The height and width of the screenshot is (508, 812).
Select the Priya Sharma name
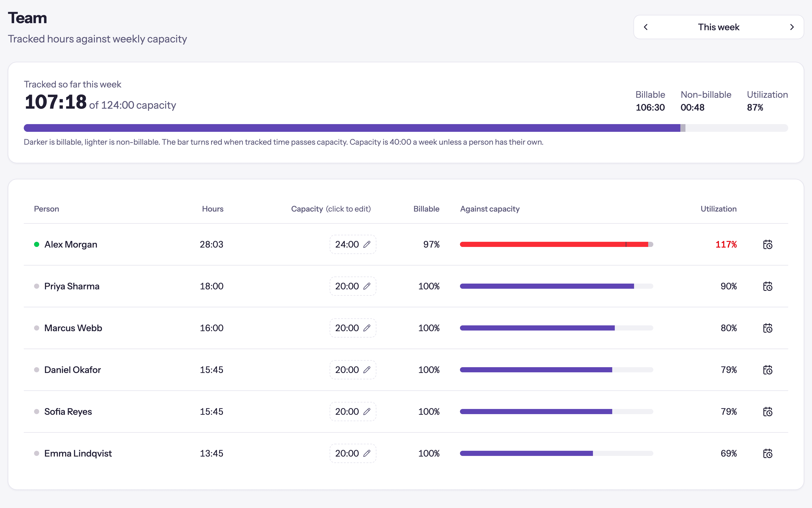pos(72,286)
